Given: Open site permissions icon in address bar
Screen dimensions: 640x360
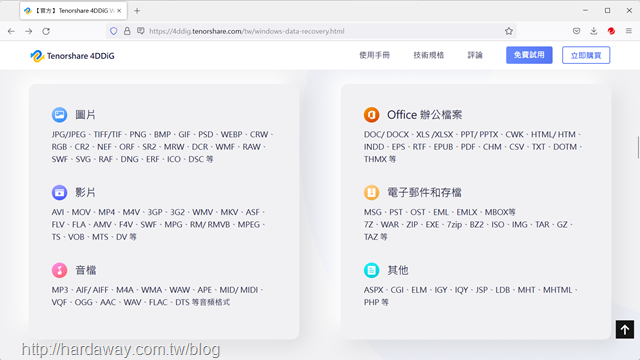Looking at the screenshot, I should 140,31.
